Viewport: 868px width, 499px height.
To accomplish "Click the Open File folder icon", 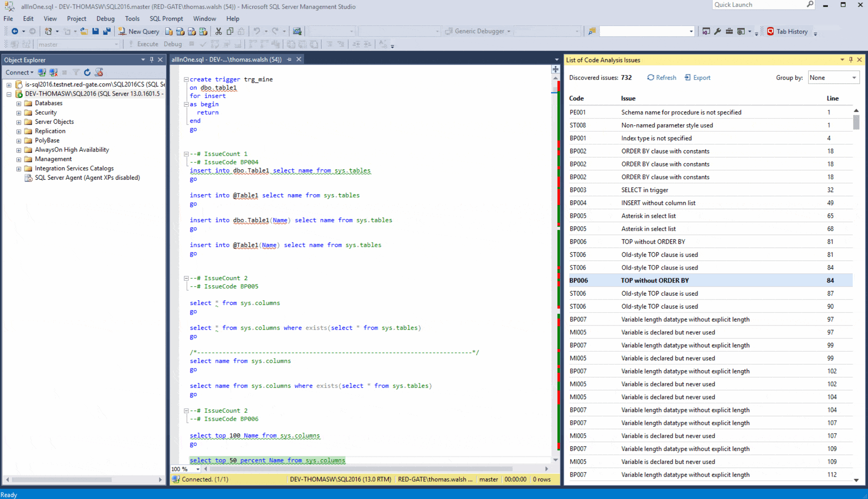I will coord(84,31).
